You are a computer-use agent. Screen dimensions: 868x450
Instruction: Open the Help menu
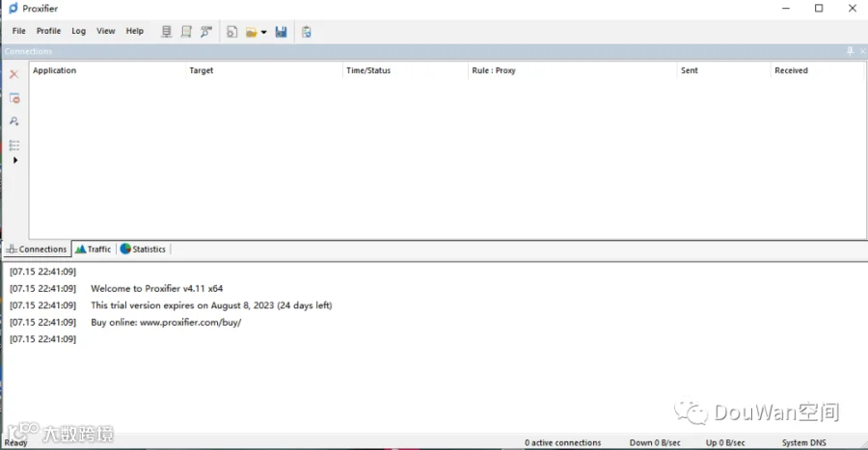click(134, 31)
